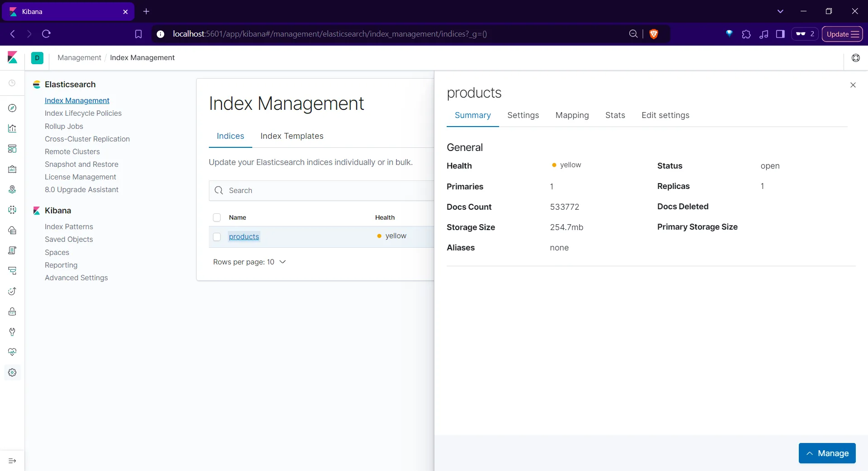868x471 pixels.
Task: Close the products flyout panel
Action: coord(853,85)
